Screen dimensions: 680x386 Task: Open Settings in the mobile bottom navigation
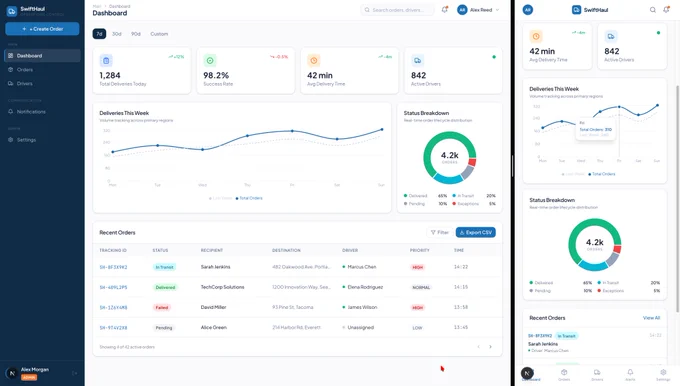tap(663, 375)
